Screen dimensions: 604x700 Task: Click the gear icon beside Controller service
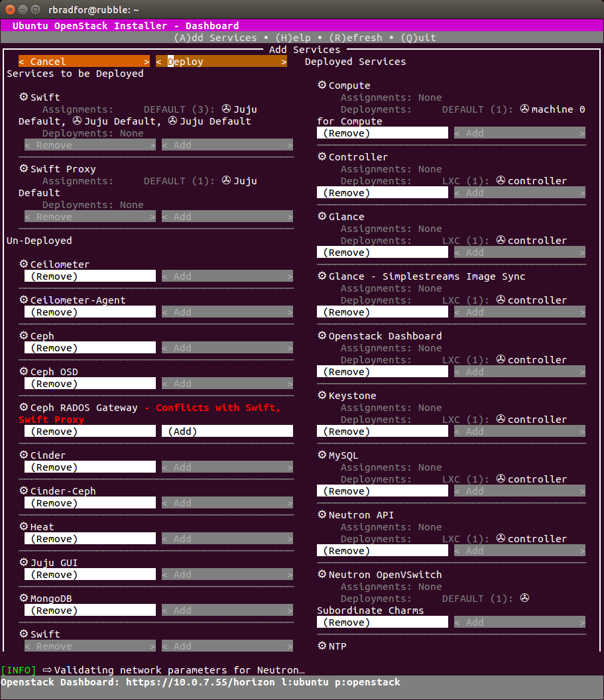tap(322, 156)
